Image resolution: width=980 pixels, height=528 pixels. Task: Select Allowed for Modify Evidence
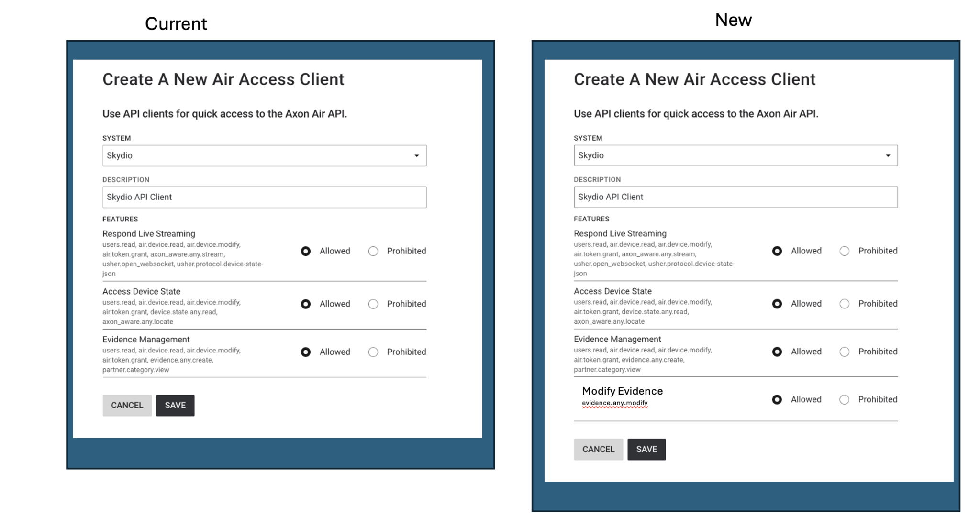(777, 399)
